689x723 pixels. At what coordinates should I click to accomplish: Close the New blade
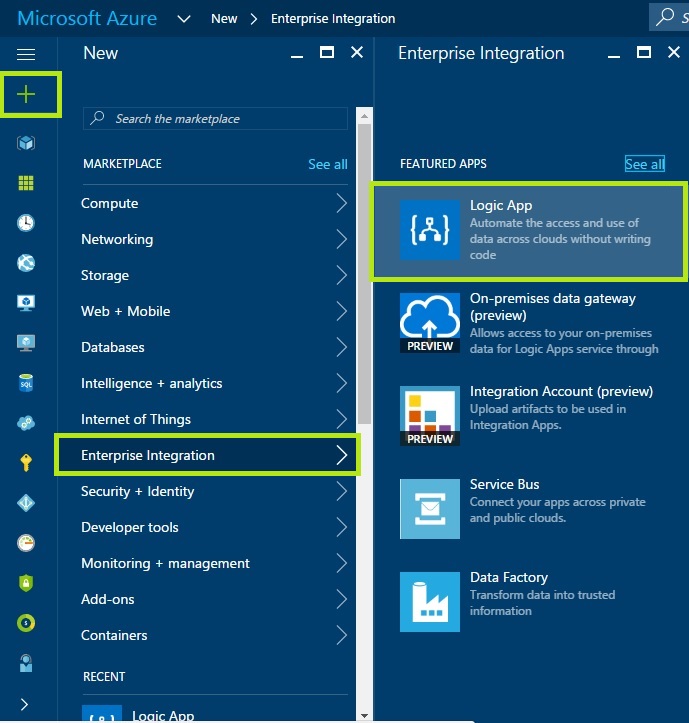click(x=357, y=53)
